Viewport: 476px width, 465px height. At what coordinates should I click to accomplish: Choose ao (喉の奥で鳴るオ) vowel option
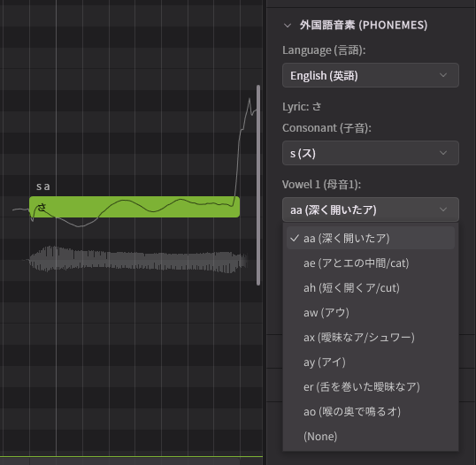(371, 412)
